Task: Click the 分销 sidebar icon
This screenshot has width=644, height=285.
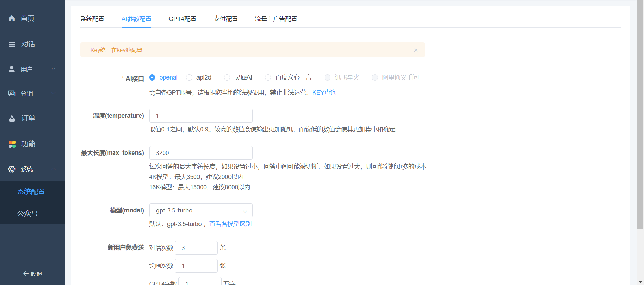Action: (x=12, y=93)
